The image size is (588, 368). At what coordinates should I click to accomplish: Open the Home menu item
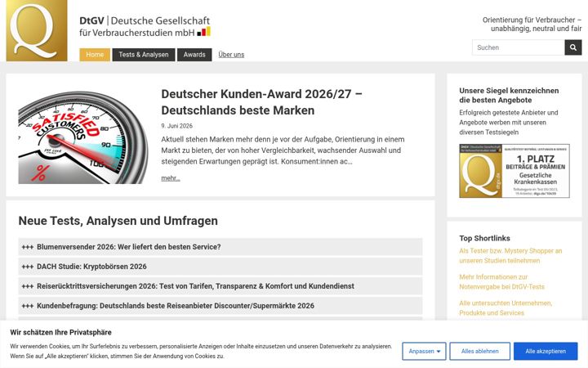click(x=95, y=55)
